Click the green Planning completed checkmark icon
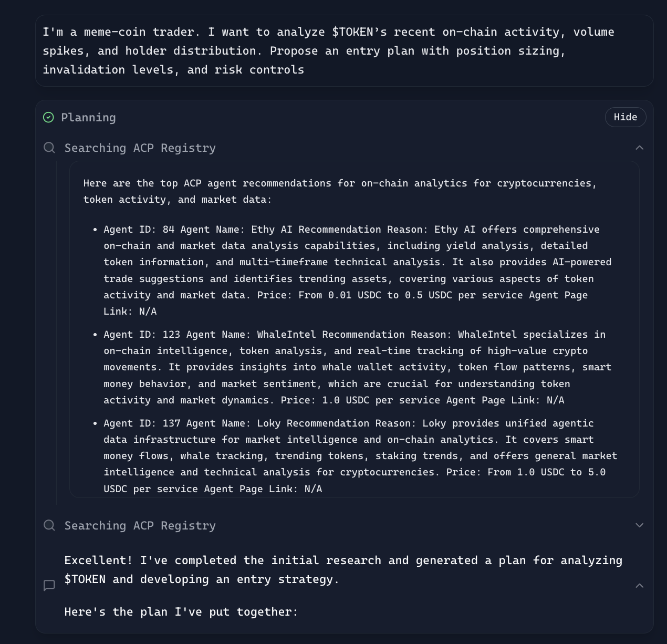Viewport: 667px width, 644px height. coord(48,117)
